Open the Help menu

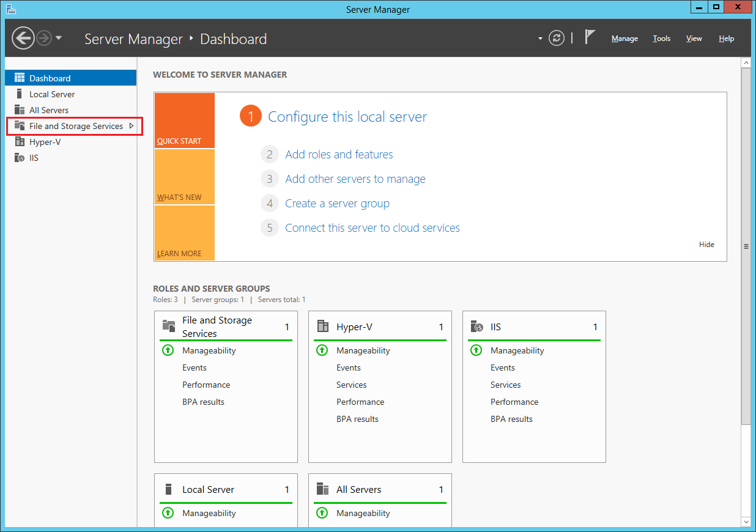click(x=727, y=39)
